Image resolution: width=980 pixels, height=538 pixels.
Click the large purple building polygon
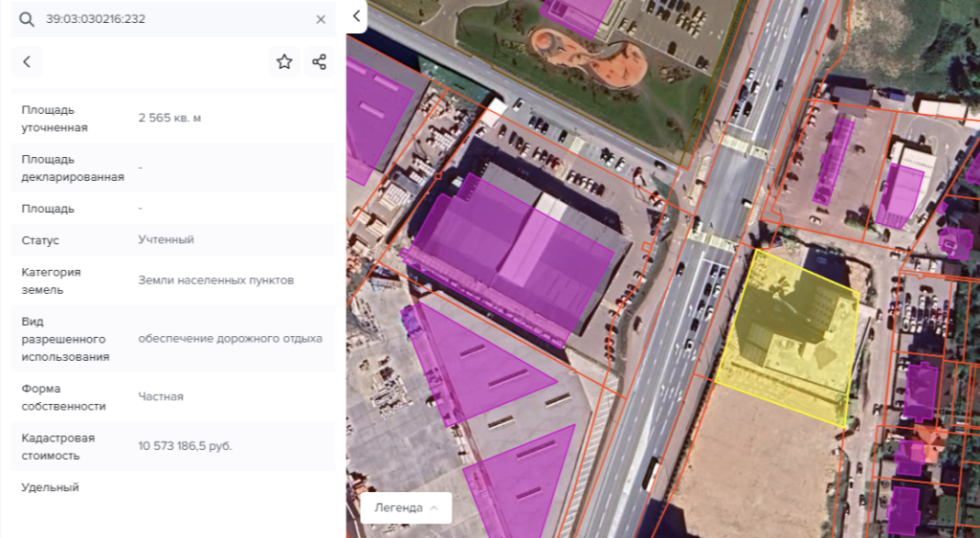coord(507,259)
